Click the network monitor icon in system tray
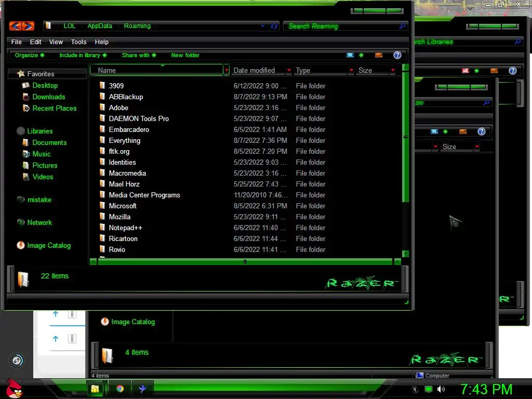Screen dimensions: 532x399 429,389
